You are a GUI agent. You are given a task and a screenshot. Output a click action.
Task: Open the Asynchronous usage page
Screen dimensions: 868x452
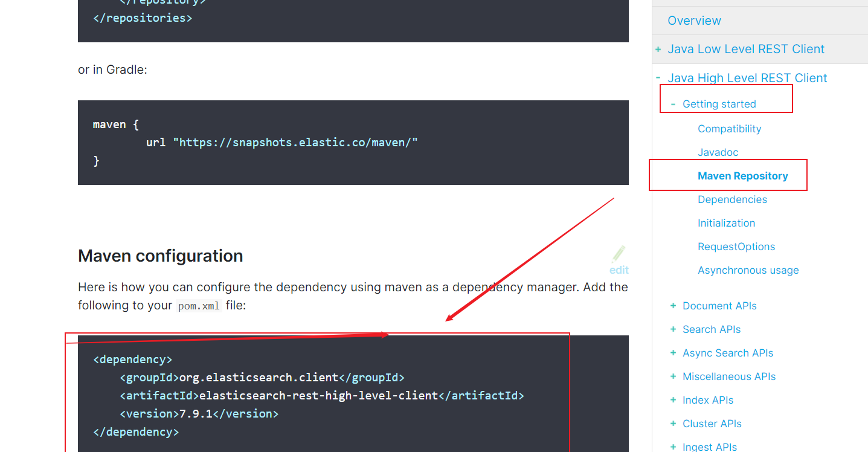pos(748,270)
